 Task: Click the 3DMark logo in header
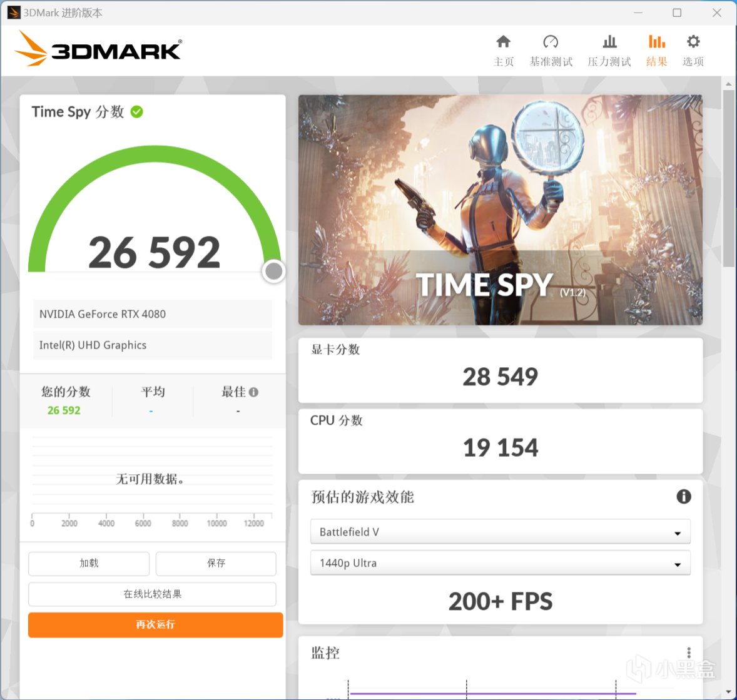[x=98, y=49]
